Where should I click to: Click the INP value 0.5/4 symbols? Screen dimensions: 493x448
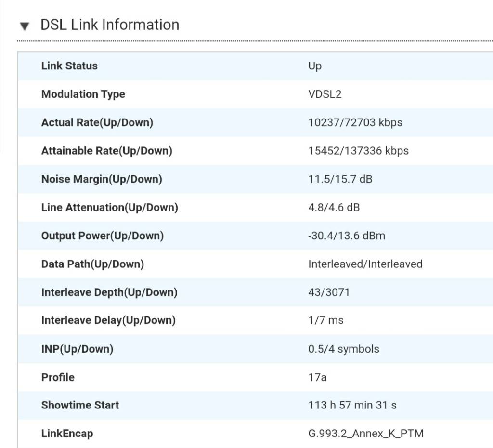(343, 349)
